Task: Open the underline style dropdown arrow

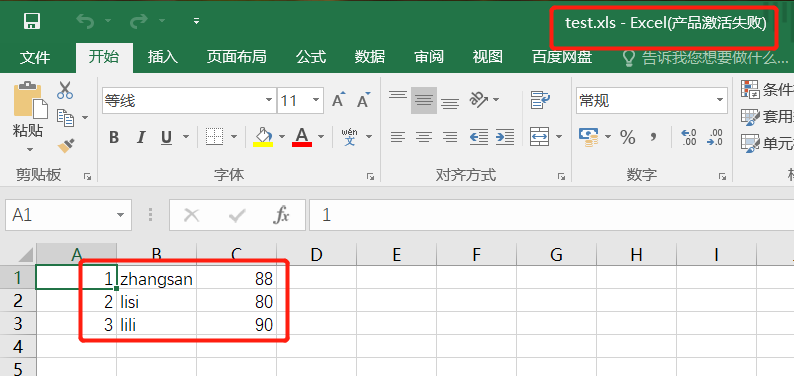Action: click(185, 137)
